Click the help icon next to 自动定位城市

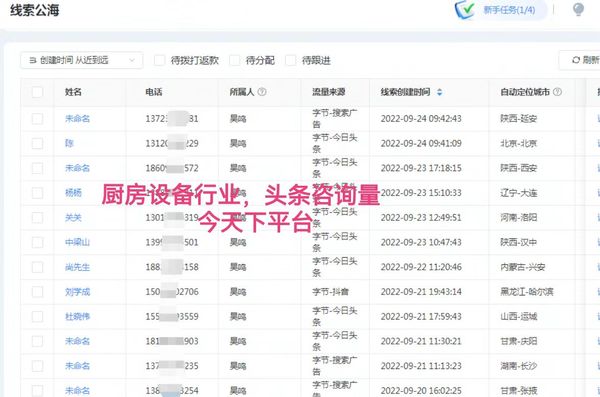click(x=557, y=92)
